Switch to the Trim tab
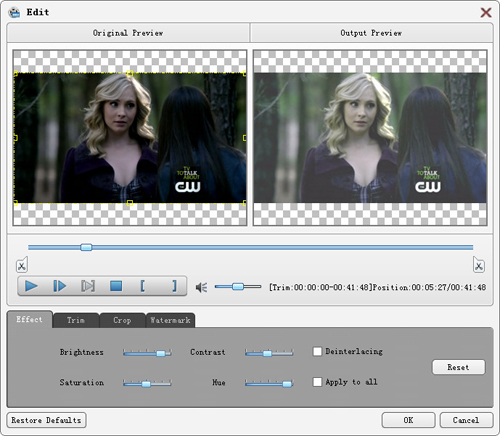The image size is (500, 436). click(x=76, y=320)
